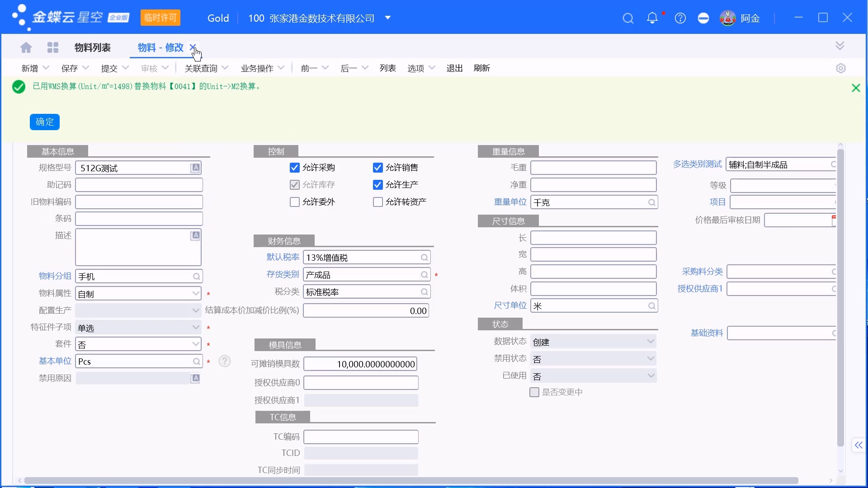Dismiss the green success message bar
The height and width of the screenshot is (488, 868).
856,88
